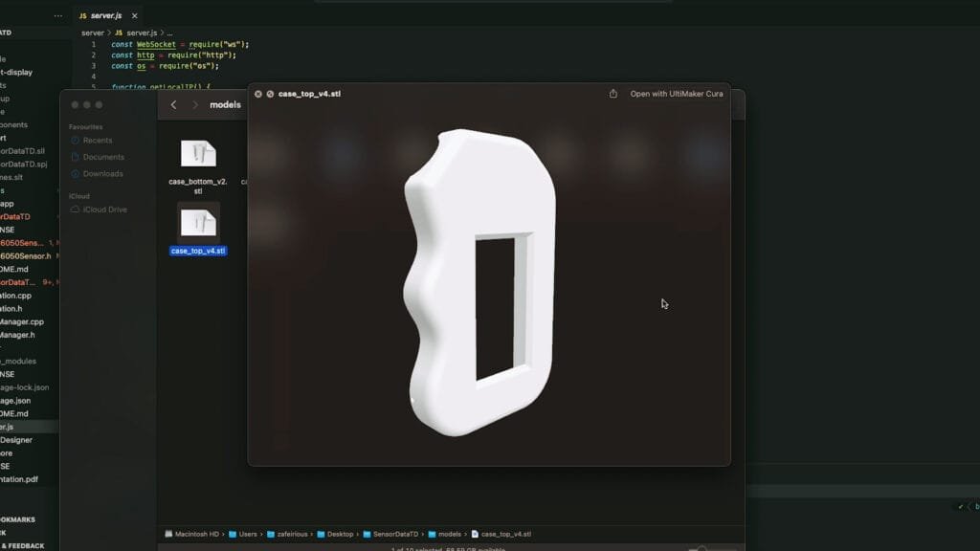The image size is (980, 551).
Task: Close the Quick Look preview of case_top_v4.stl
Action: click(x=258, y=94)
